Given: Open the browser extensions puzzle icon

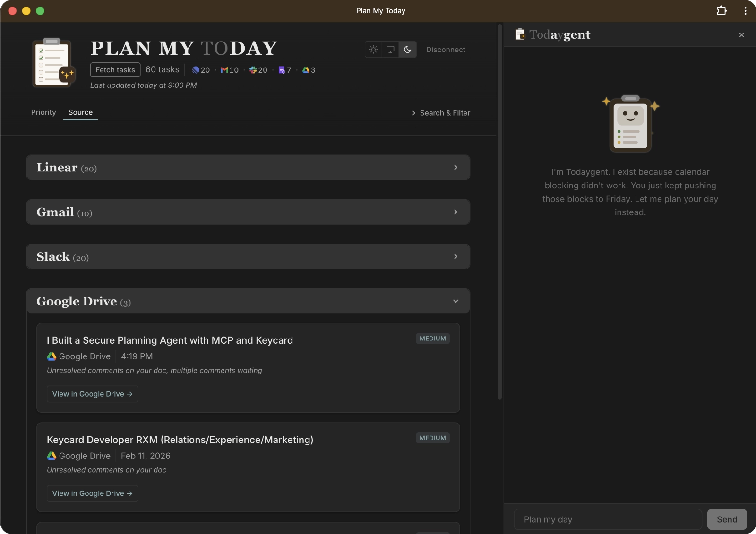Looking at the screenshot, I should tap(721, 10).
